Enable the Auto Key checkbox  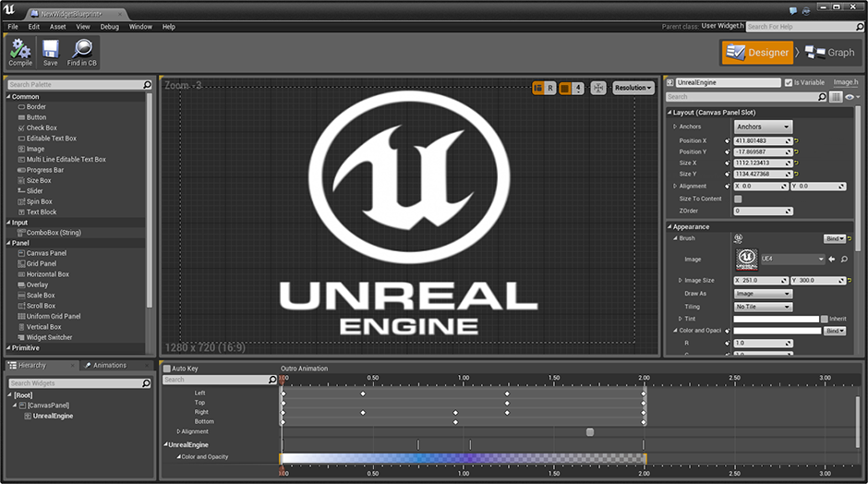pyautogui.click(x=167, y=369)
